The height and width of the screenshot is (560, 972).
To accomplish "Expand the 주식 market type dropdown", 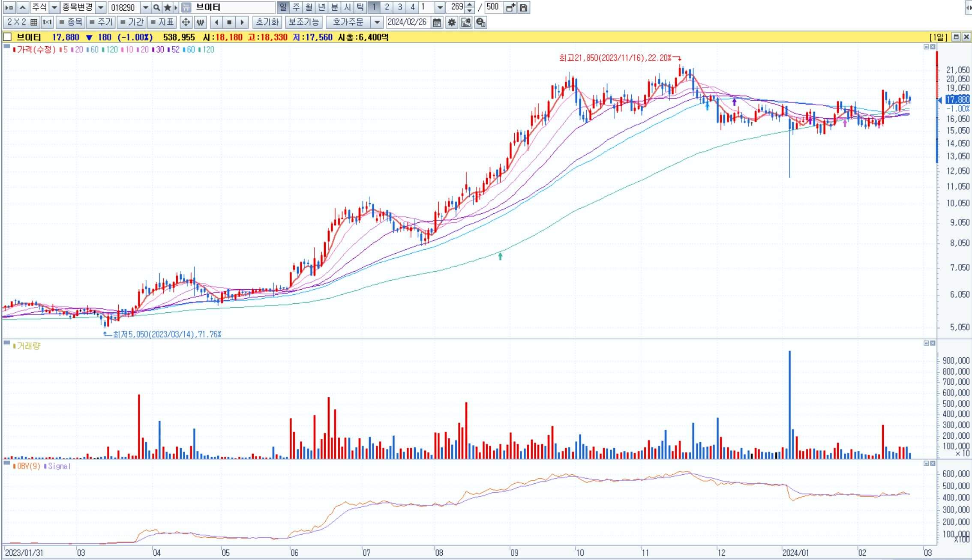I will [54, 7].
